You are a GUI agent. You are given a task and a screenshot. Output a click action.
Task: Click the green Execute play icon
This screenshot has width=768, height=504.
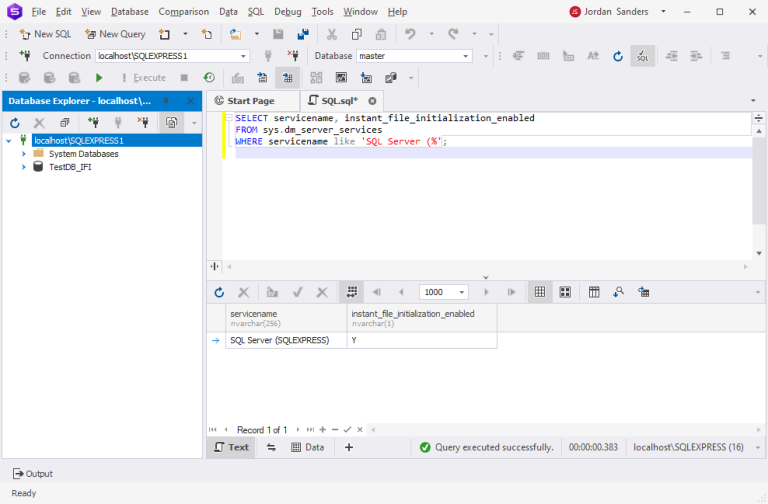click(99, 78)
